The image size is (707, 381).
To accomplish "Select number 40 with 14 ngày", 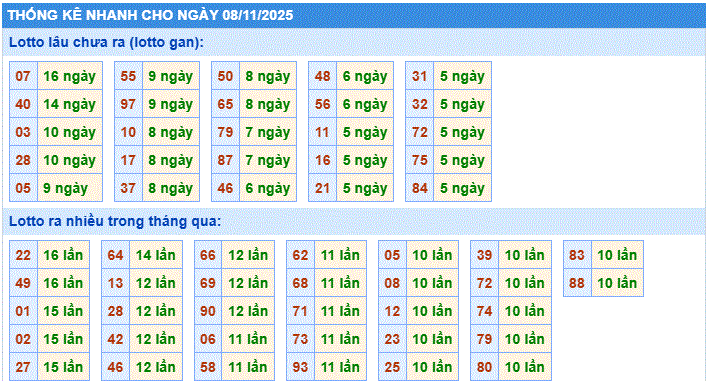I will coord(23,104).
